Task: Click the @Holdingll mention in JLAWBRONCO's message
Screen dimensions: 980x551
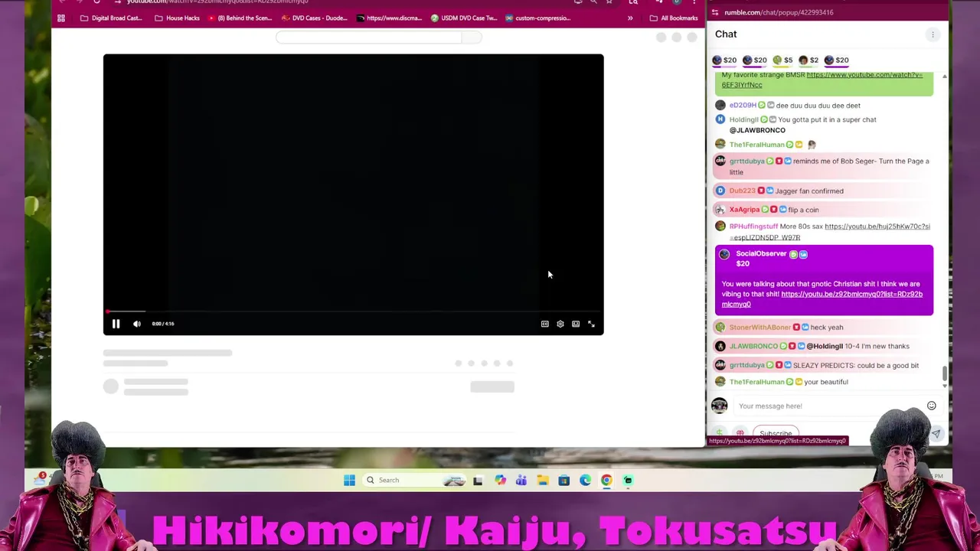Action: 825,346
